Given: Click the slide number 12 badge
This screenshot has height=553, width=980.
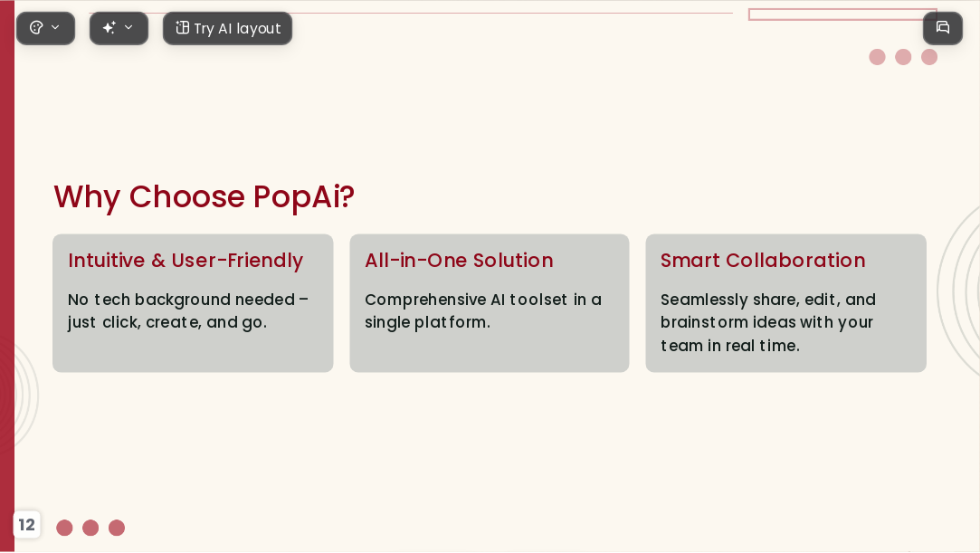Looking at the screenshot, I should coord(27,524).
